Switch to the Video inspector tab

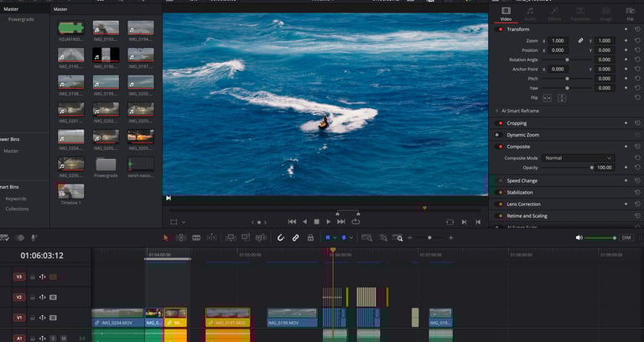pos(506,14)
